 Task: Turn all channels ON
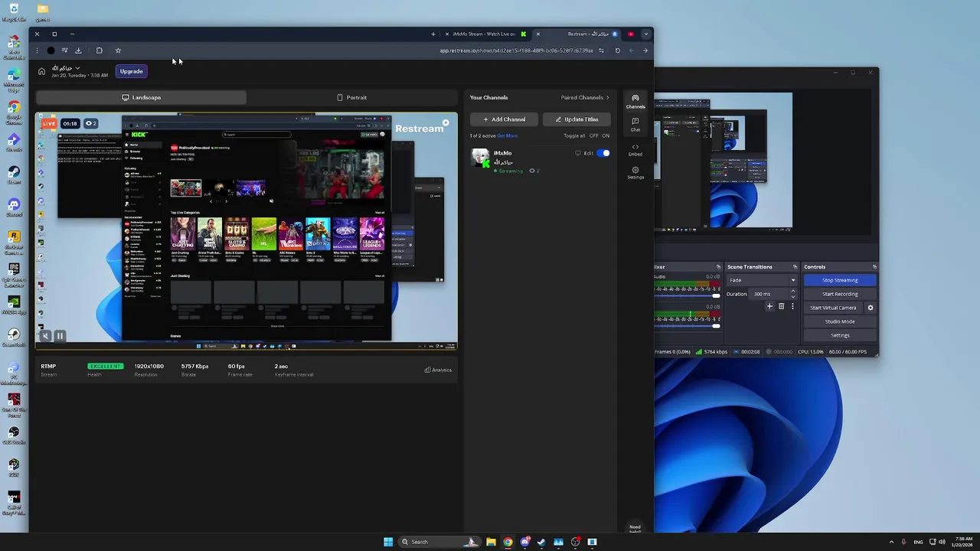click(x=606, y=136)
